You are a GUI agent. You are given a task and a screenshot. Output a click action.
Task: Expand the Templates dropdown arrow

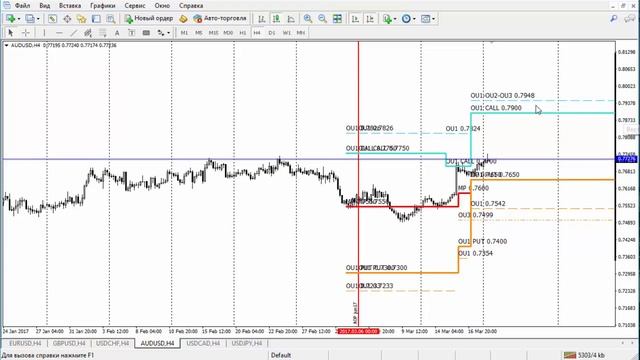coord(433,19)
